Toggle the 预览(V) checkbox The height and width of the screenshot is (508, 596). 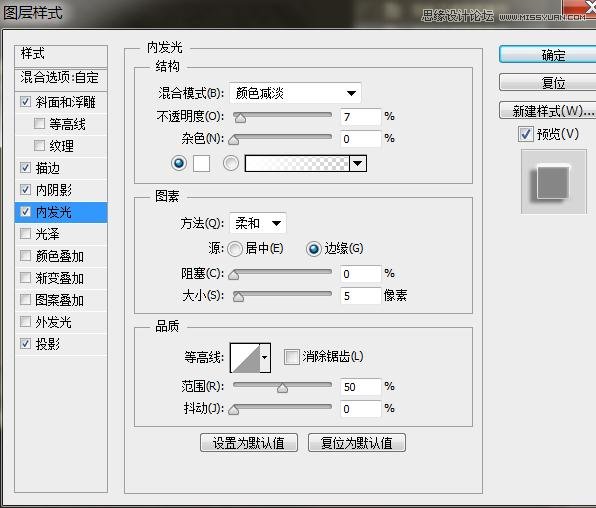(x=526, y=134)
